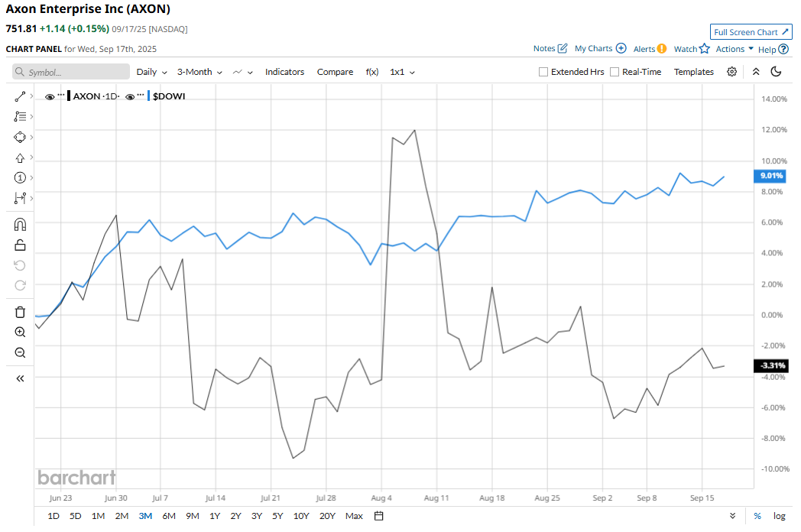Screen dimensions: 801x532
Task: Select the 5Y time range
Action: (x=277, y=516)
